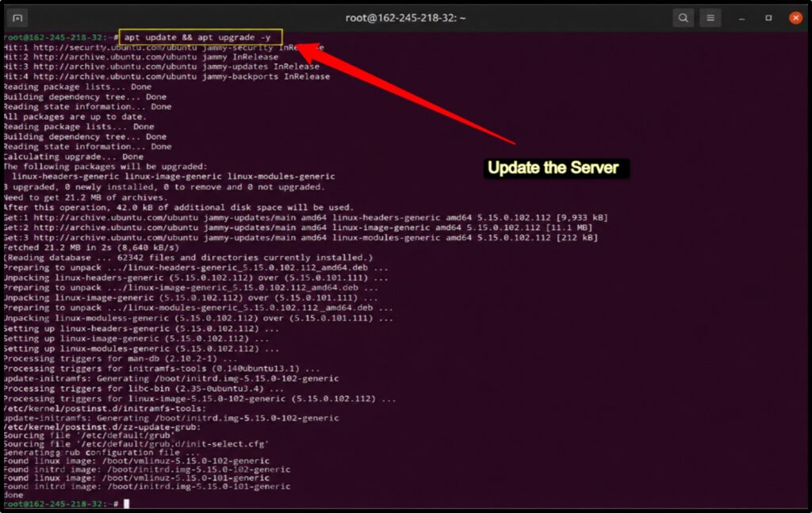812x513 pixels.
Task: Click the 'Get:2' linux-image-generic download line
Action: pos(298,228)
